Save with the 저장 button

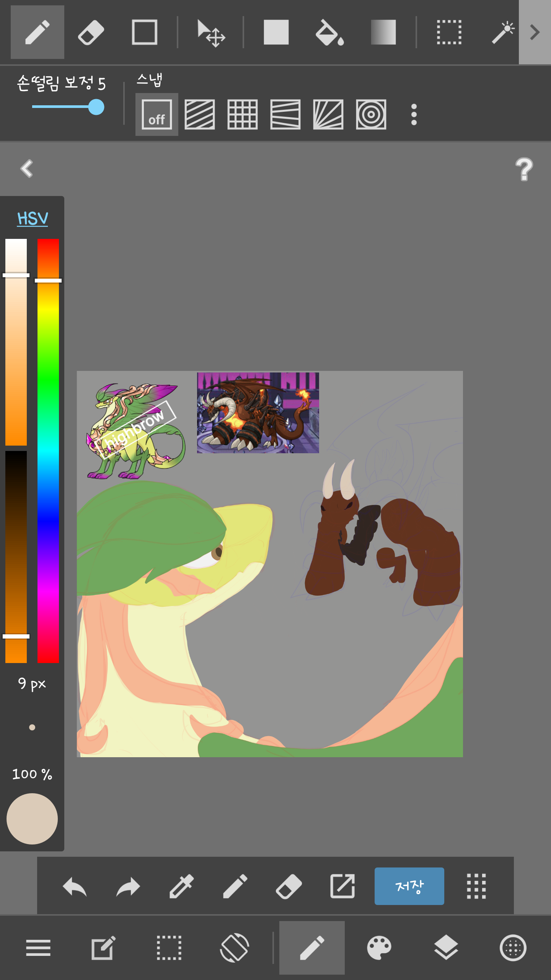[409, 886]
